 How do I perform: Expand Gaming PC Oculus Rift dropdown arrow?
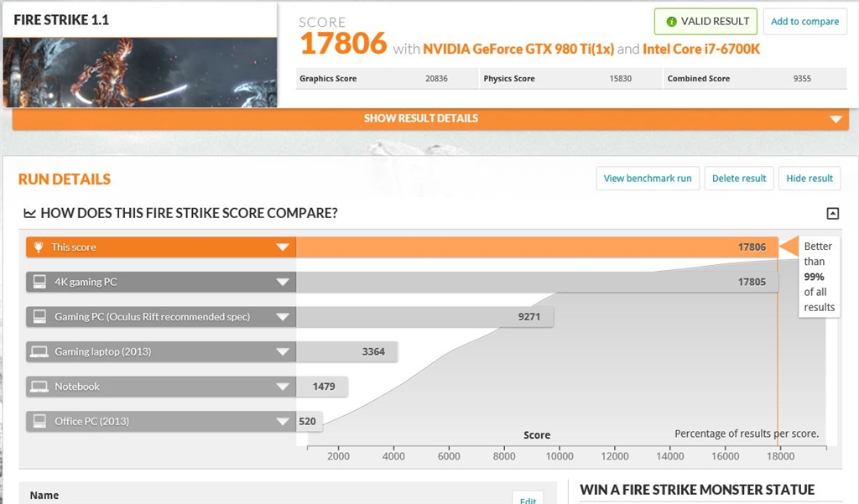point(283,317)
